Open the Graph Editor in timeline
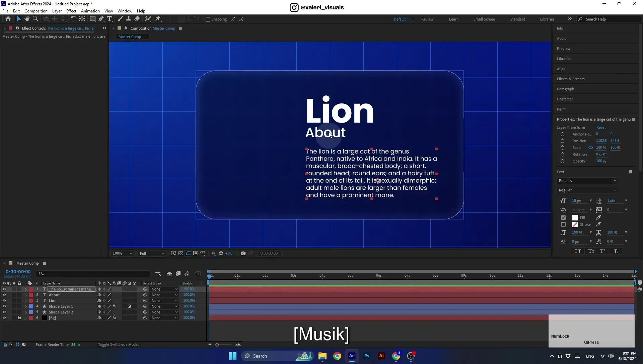Image resolution: width=643 pixels, height=364 pixels. (x=198, y=274)
